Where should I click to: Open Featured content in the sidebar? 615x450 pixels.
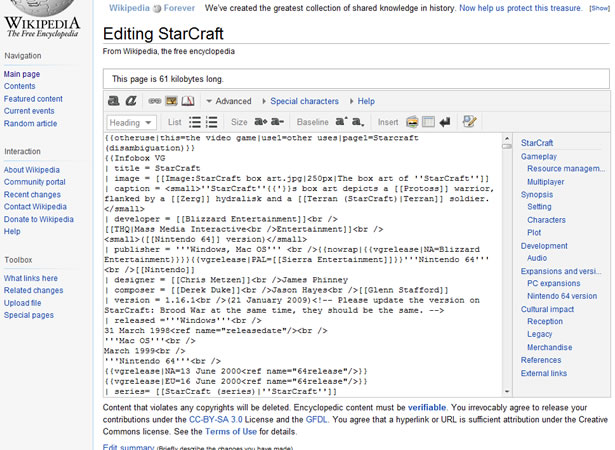(33, 99)
